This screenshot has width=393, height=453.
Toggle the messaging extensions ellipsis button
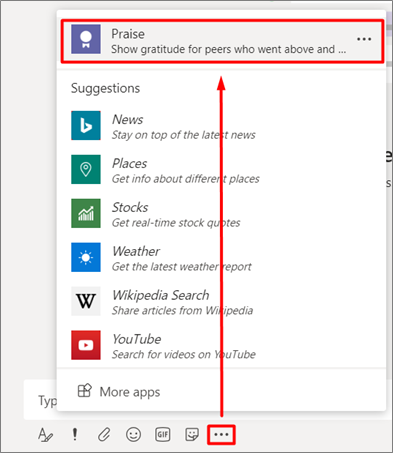coord(221,435)
